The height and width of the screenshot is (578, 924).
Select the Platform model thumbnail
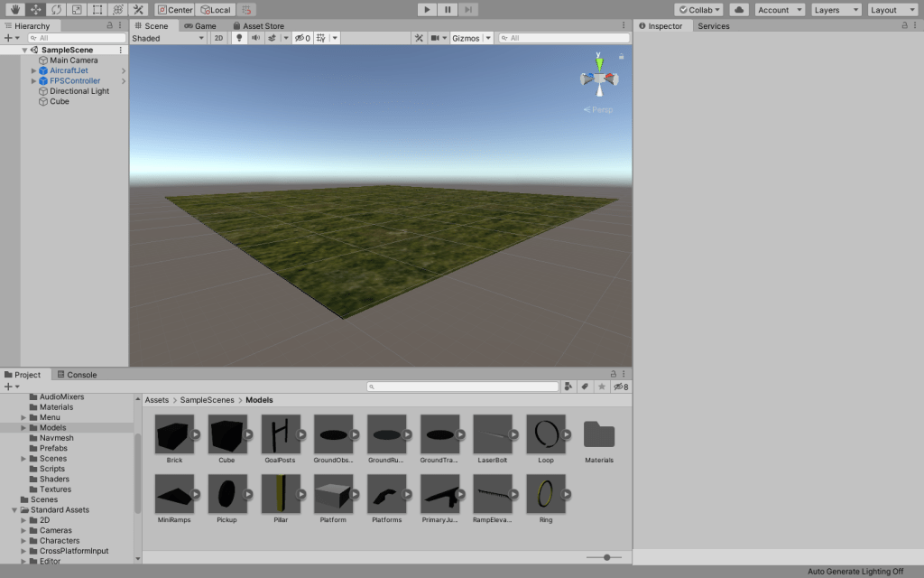tap(333, 496)
